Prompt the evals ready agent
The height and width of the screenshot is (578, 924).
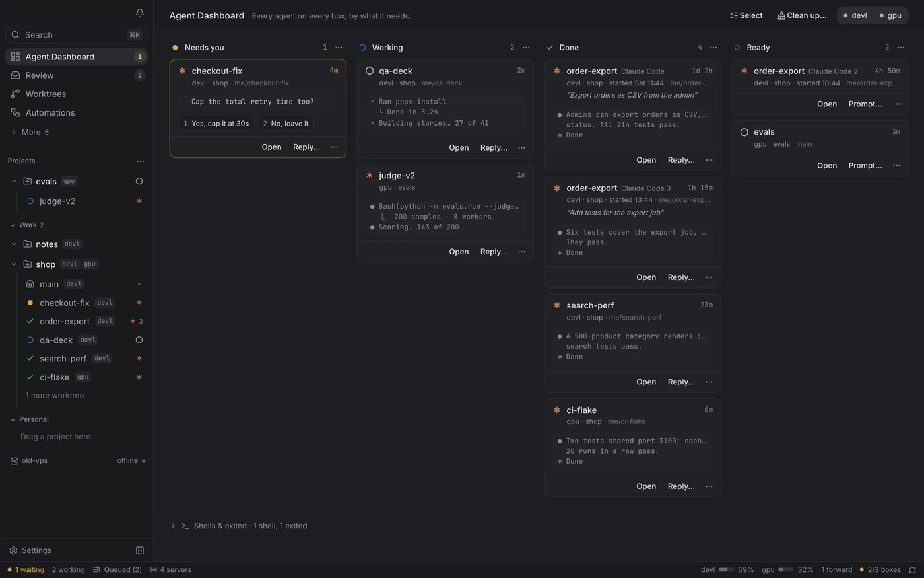pos(865,166)
